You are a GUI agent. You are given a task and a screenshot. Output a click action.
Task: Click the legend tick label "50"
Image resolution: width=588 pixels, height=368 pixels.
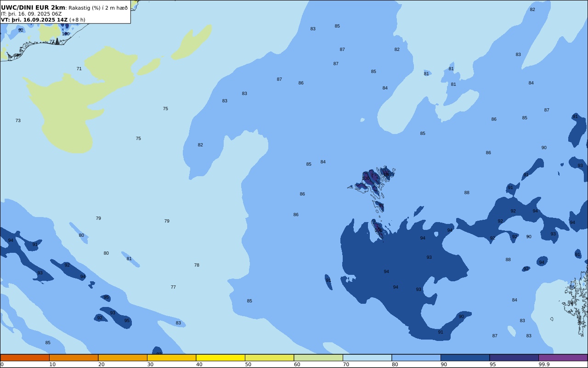248,364
